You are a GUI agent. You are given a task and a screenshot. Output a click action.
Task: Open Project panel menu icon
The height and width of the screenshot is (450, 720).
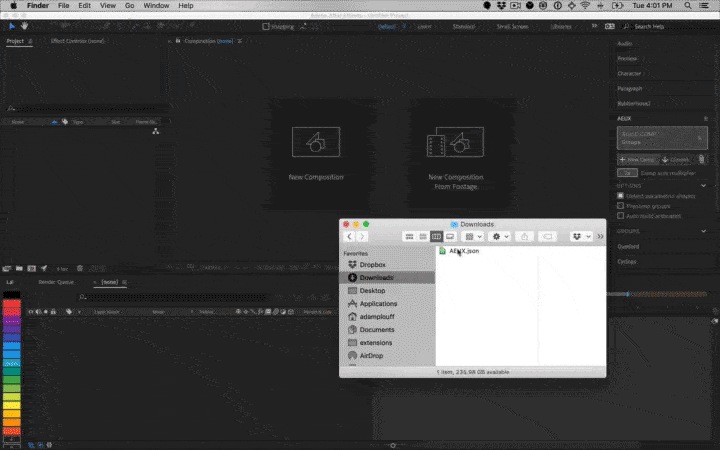tap(30, 41)
